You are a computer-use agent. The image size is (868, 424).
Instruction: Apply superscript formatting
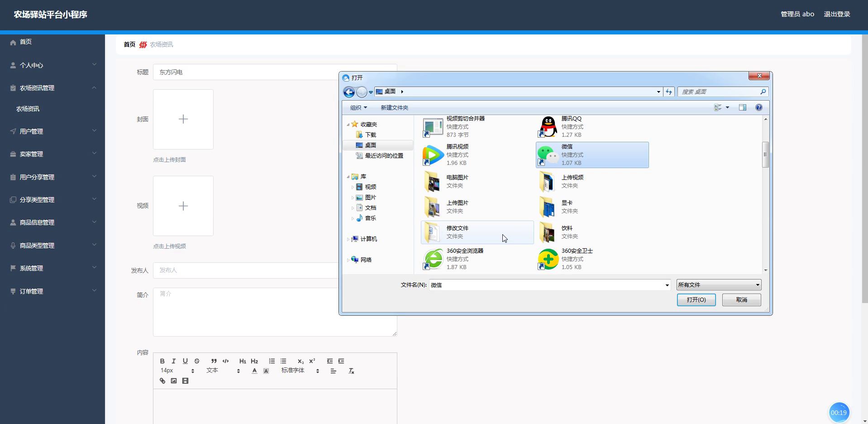point(312,361)
